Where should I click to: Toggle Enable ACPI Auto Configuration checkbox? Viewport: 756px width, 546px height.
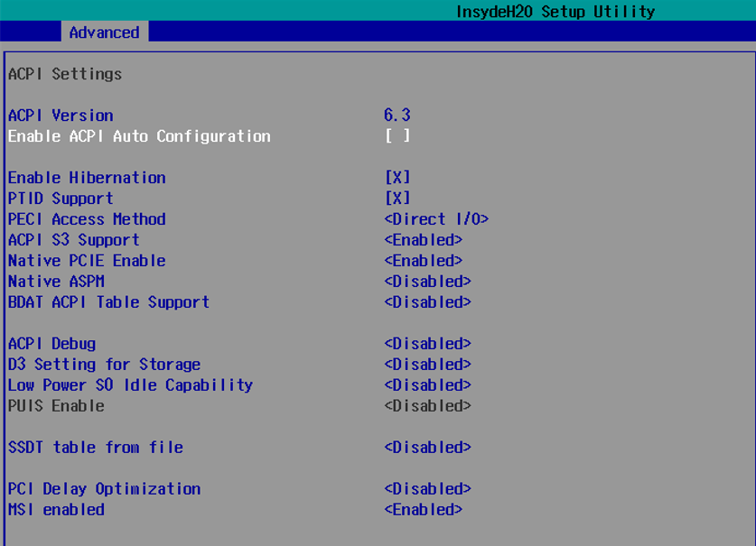coord(397,136)
